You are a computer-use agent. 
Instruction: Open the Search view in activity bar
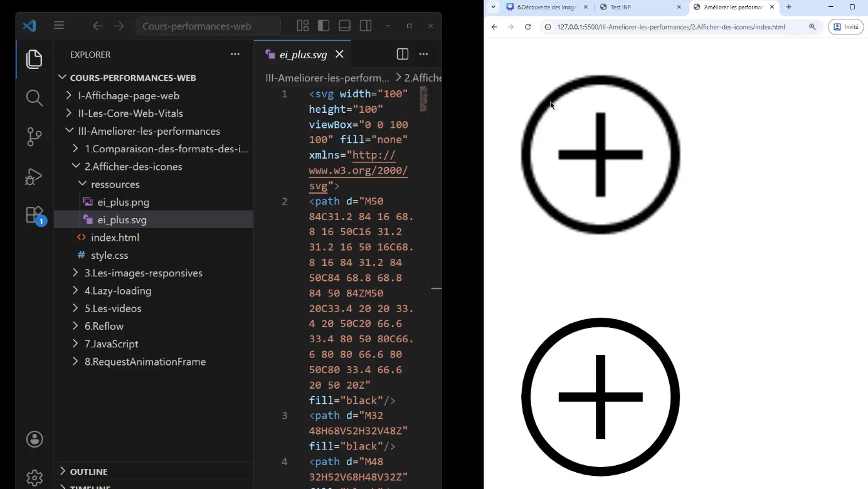pos(34,98)
